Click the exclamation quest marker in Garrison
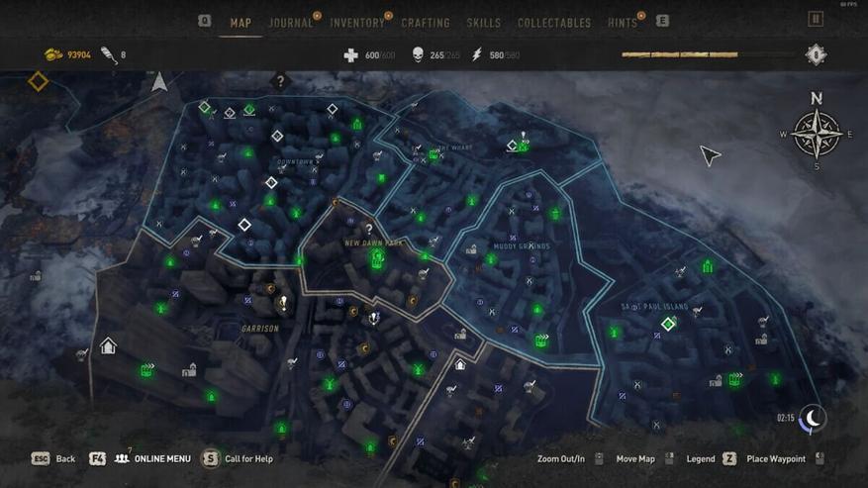Screen dimensions: 868x488 (x=283, y=303)
